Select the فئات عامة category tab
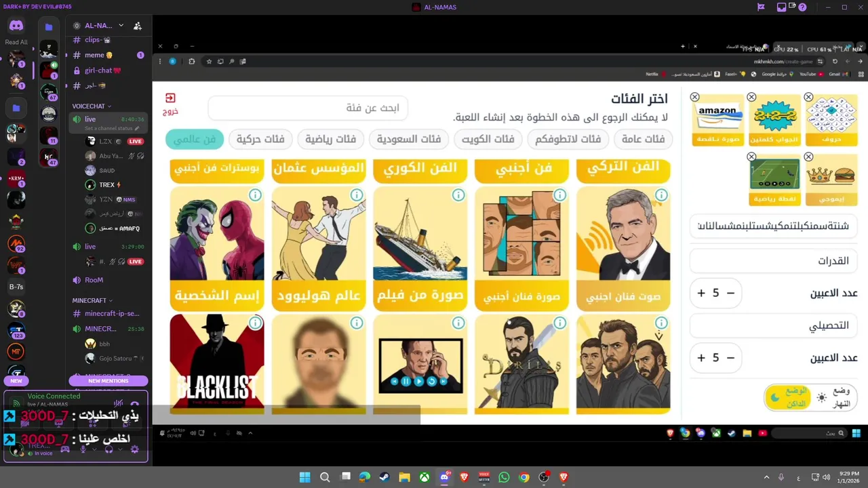The image size is (868, 488). [644, 140]
